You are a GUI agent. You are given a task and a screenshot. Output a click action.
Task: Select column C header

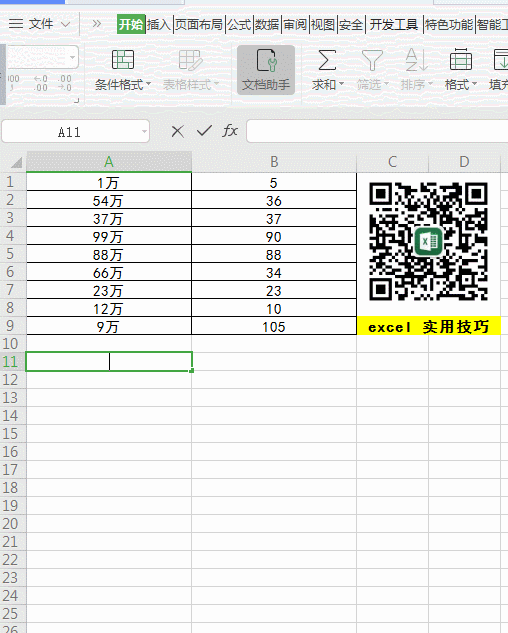tap(393, 162)
